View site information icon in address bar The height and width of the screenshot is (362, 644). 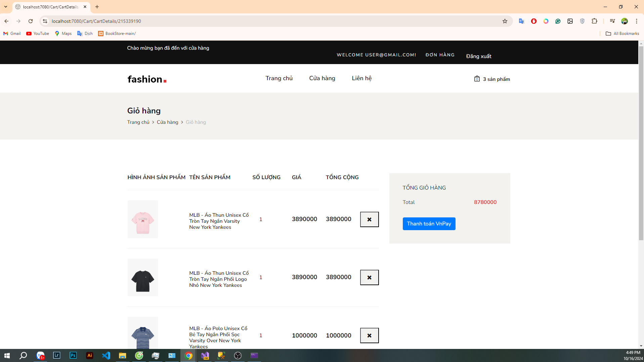[x=45, y=21]
